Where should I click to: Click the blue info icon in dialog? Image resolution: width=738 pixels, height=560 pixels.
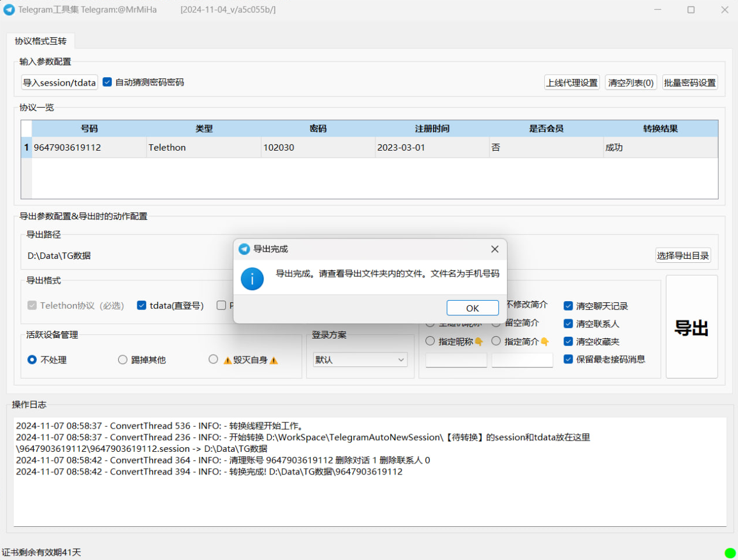(x=252, y=279)
